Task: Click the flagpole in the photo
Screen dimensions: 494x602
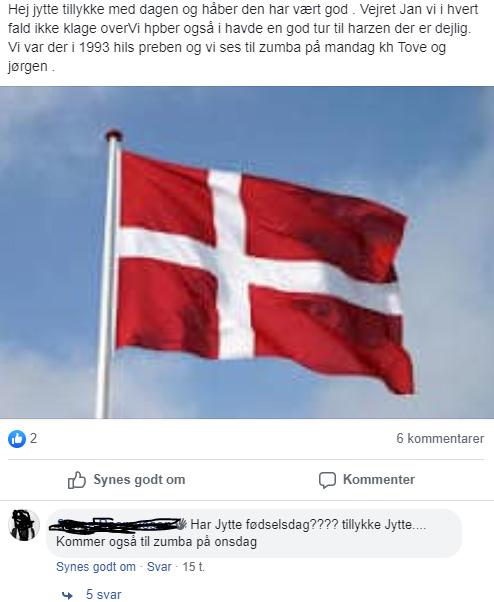Action: tap(107, 275)
